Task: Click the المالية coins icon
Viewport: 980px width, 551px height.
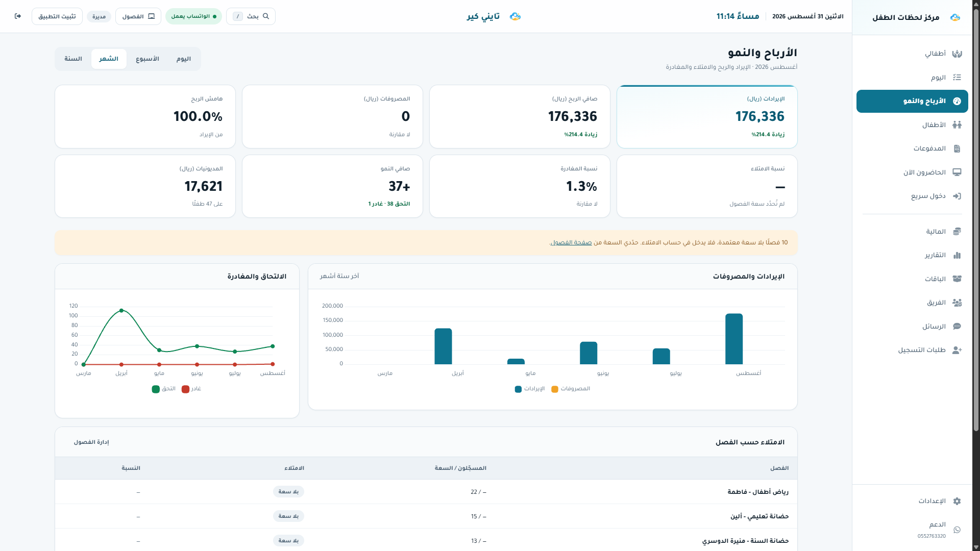Action: click(957, 232)
